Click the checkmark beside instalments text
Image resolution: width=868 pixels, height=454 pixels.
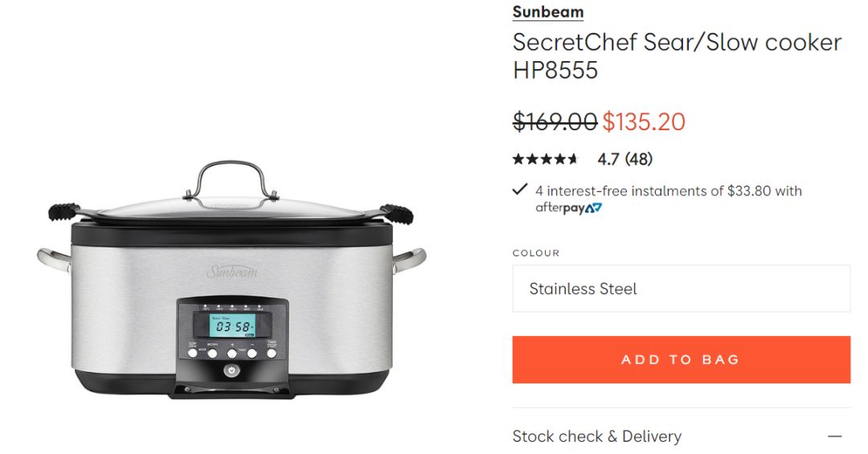coord(520,190)
